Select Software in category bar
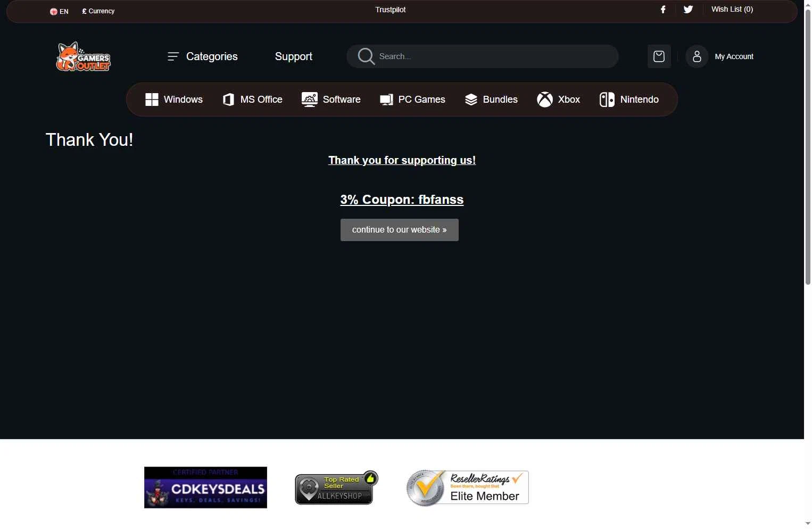The width and height of the screenshot is (812, 529). click(x=331, y=100)
